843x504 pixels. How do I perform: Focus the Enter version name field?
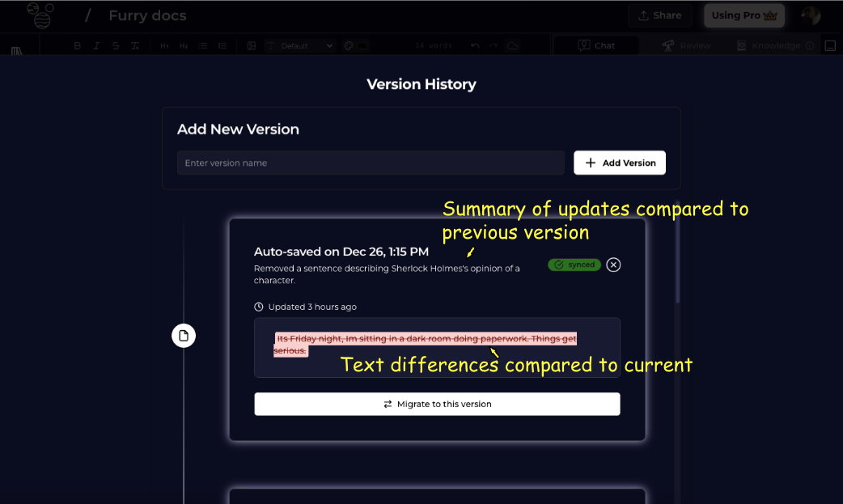coord(371,163)
